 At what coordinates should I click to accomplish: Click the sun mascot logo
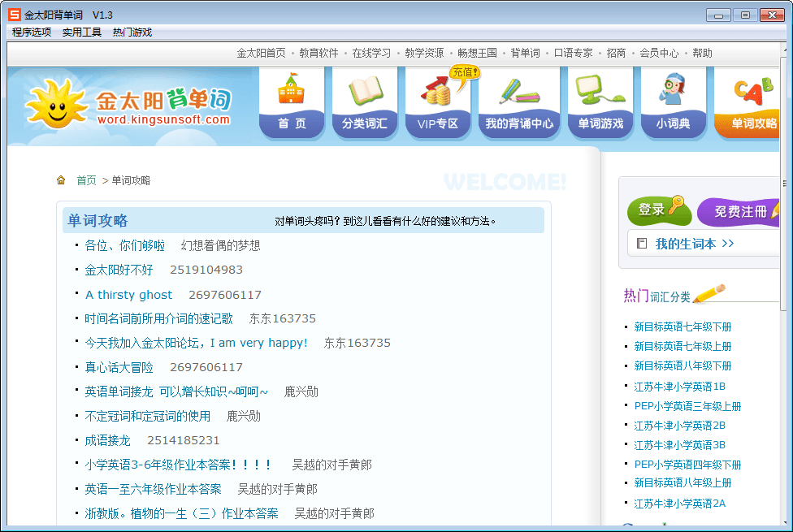[x=55, y=104]
